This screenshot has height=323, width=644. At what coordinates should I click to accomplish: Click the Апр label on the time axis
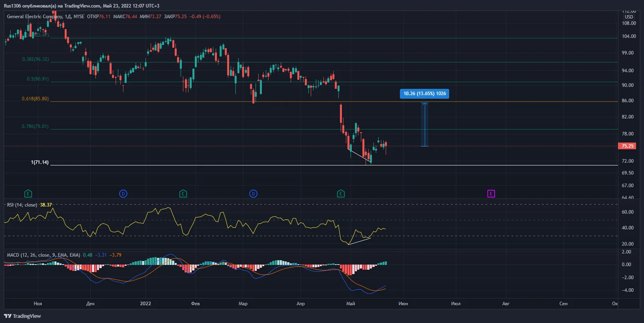pos(301,304)
